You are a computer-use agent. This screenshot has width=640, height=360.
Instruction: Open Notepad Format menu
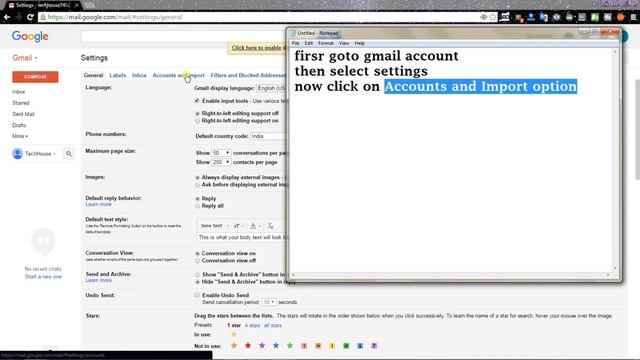click(x=326, y=43)
